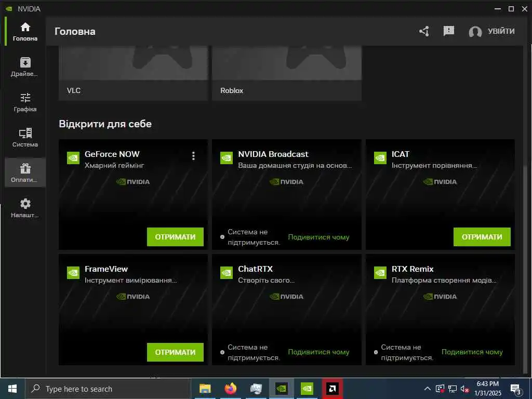The width and height of the screenshot is (532, 399).
Task: Open the notification center icon
Action: point(516,389)
